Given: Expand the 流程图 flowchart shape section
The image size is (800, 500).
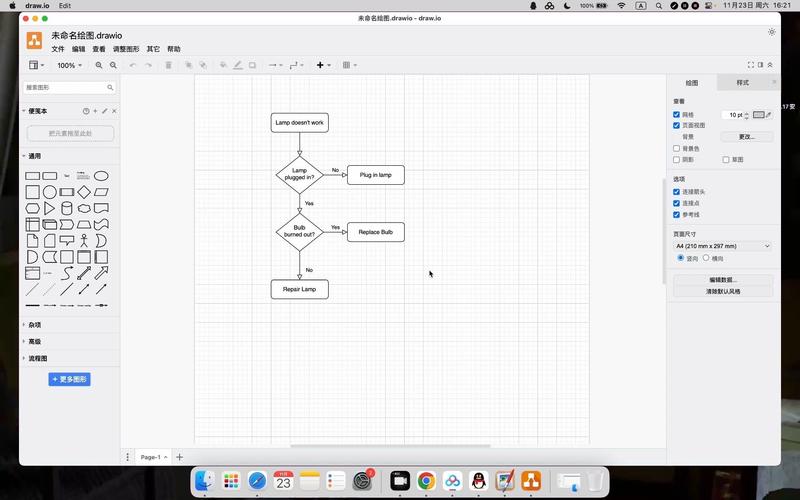Looking at the screenshot, I should [38, 358].
